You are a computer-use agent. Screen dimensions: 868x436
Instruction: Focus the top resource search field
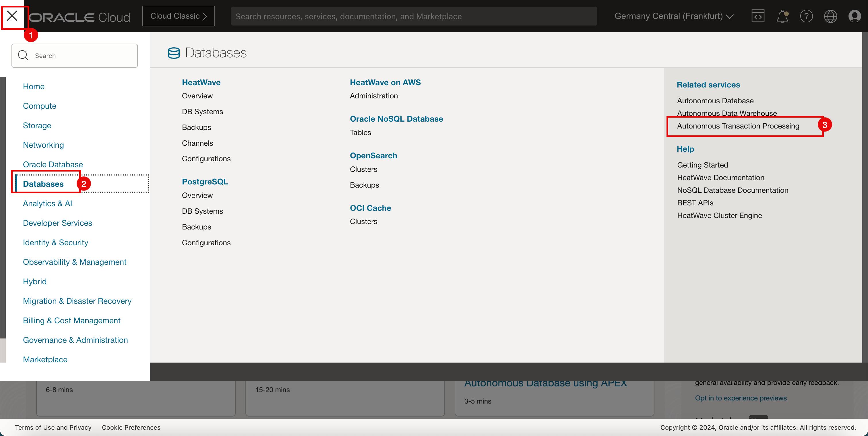click(x=414, y=16)
